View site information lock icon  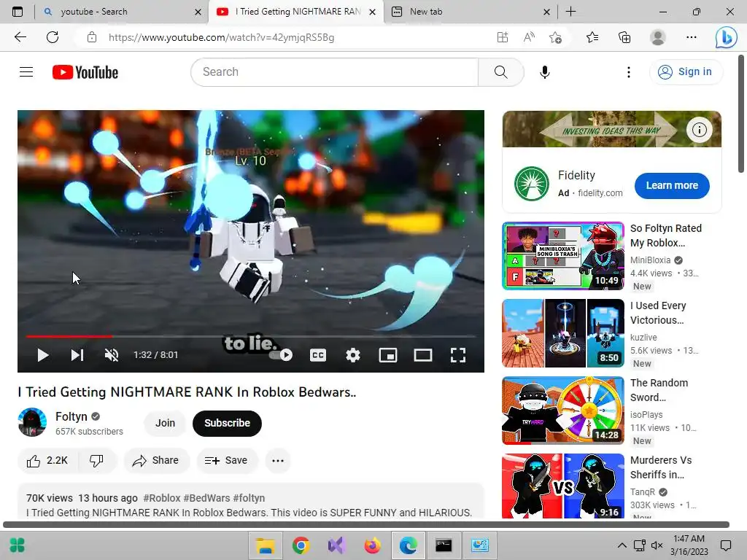point(92,37)
